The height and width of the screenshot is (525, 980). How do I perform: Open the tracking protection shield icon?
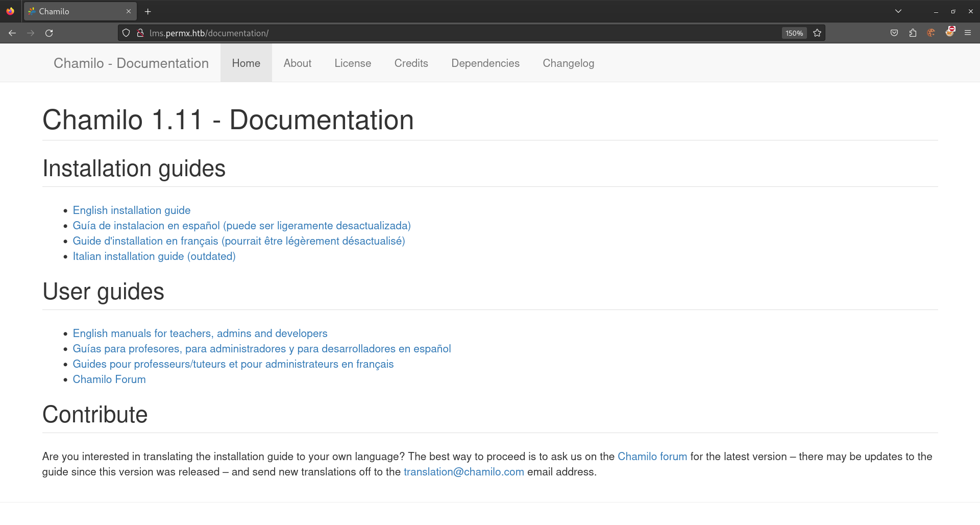pyautogui.click(x=126, y=33)
